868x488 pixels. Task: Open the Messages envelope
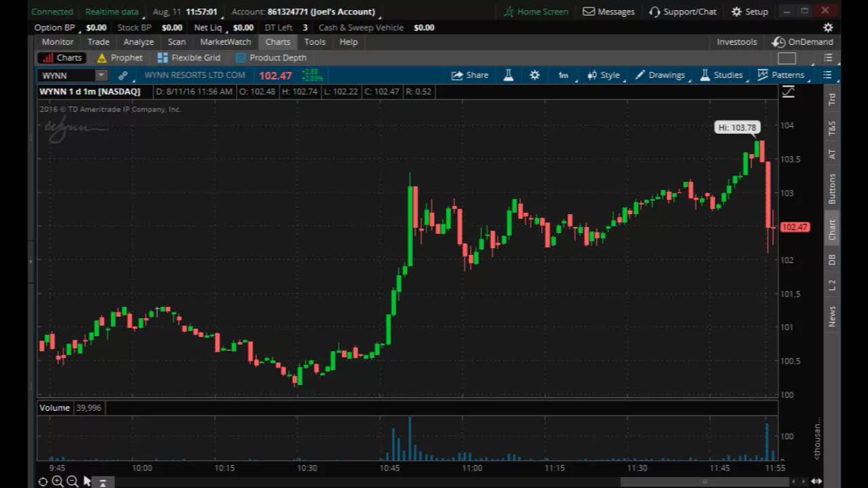point(608,12)
